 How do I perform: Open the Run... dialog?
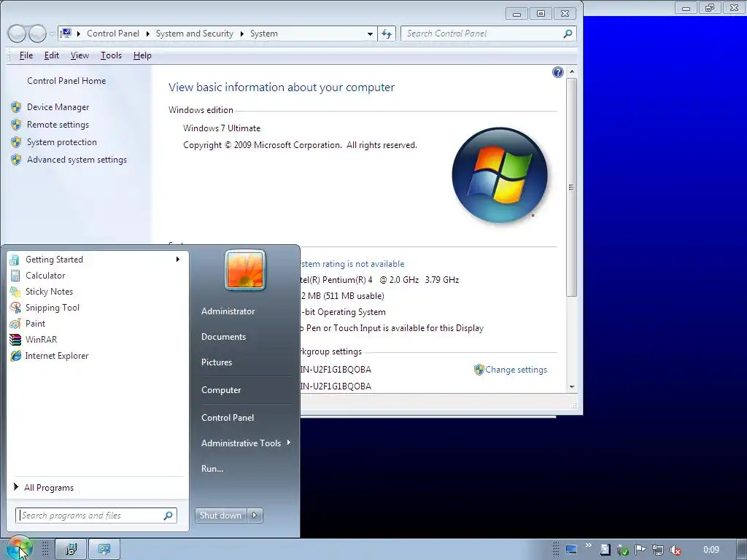click(212, 469)
